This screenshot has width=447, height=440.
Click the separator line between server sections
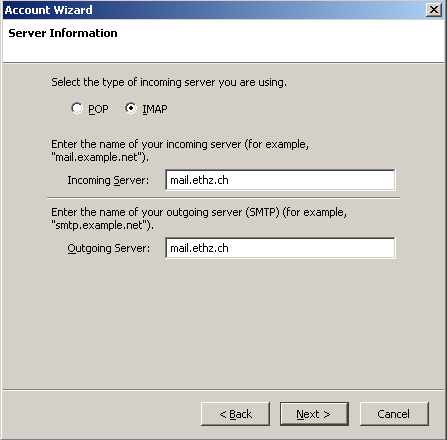(x=223, y=198)
